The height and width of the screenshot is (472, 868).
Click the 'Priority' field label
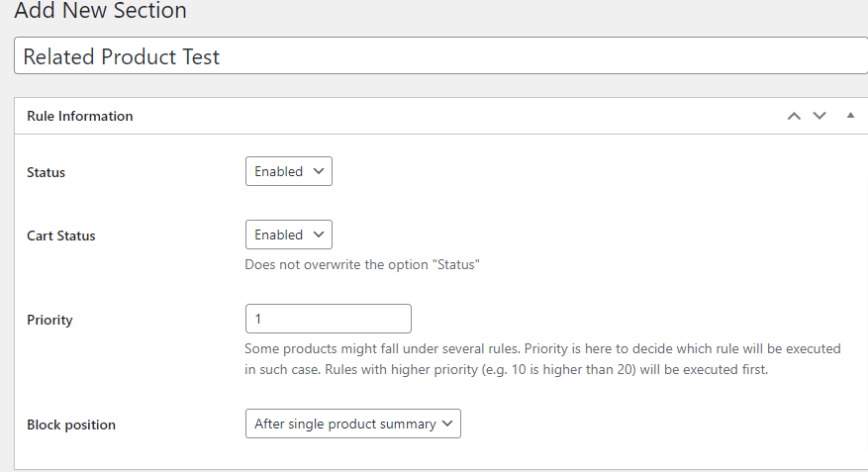(x=49, y=320)
